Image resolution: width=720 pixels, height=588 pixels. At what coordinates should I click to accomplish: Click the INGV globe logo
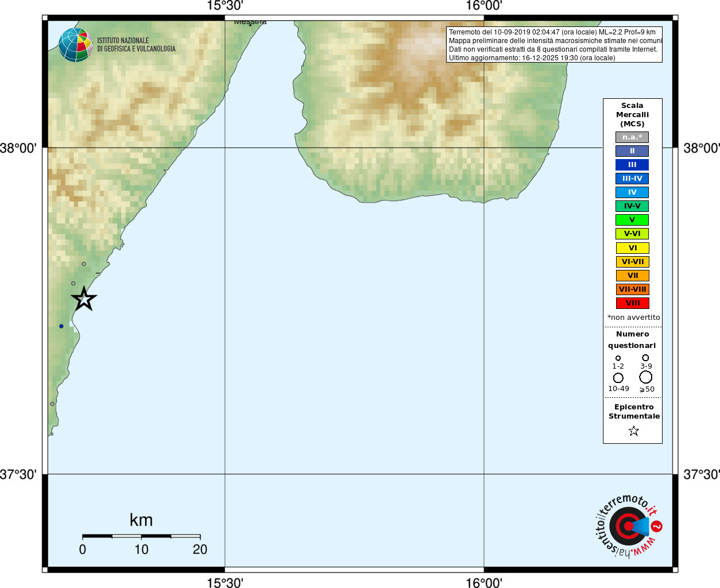click(x=75, y=45)
